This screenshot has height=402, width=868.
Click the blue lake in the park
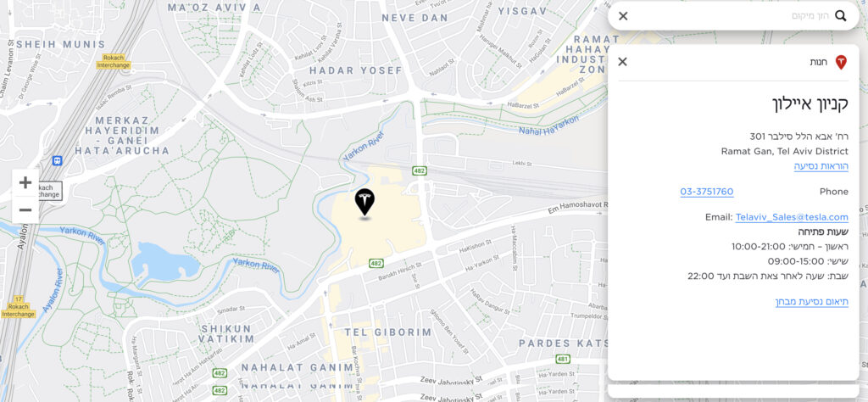pyautogui.click(x=164, y=262)
